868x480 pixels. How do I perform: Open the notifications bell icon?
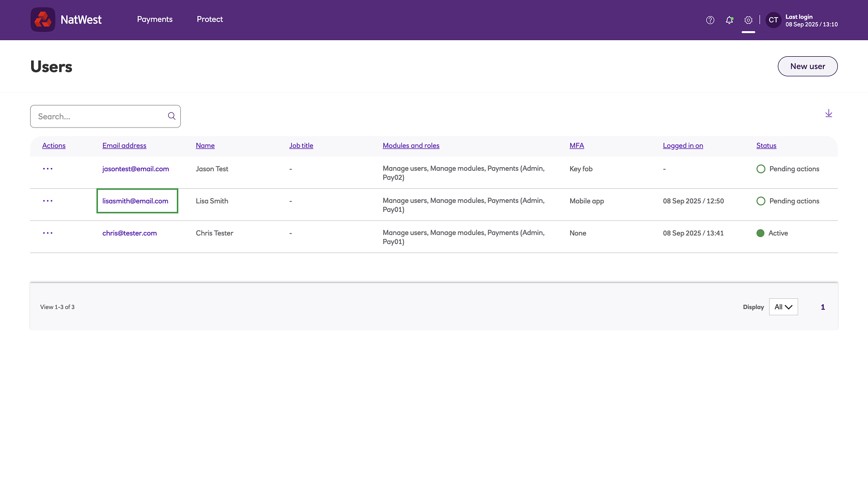729,20
